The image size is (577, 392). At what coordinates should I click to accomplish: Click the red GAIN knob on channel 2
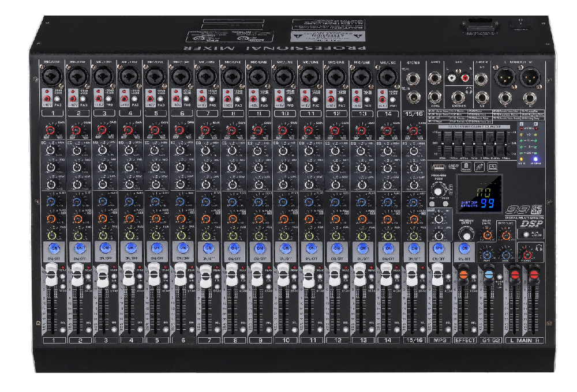[76, 130]
